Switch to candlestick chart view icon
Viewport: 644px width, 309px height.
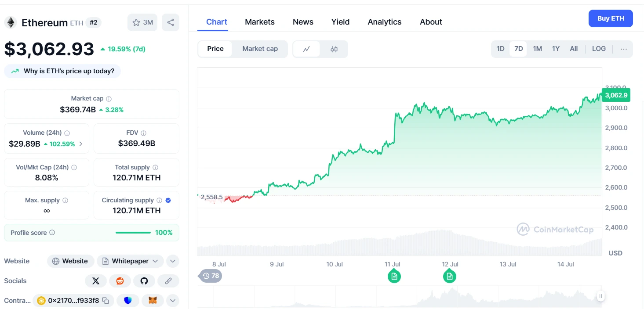334,49
